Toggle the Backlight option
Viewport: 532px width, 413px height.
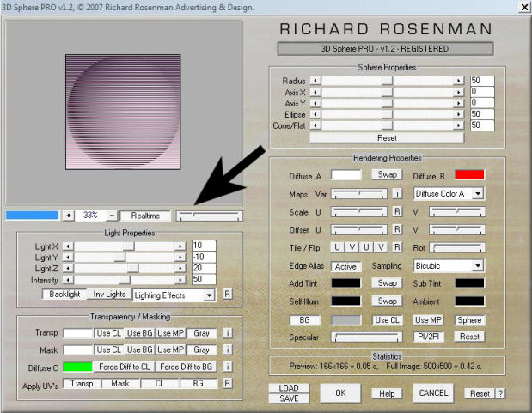[x=64, y=294]
